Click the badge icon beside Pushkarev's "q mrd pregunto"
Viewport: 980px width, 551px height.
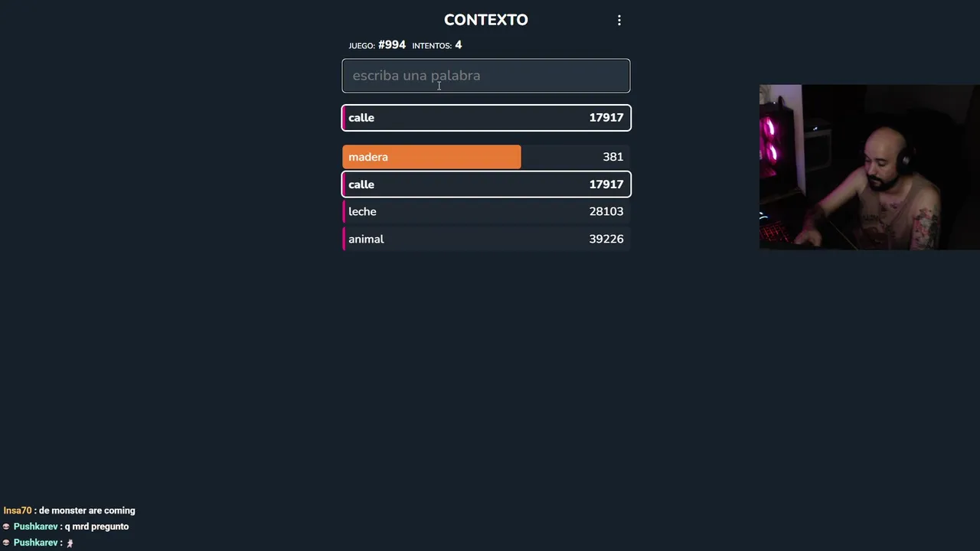click(6, 527)
